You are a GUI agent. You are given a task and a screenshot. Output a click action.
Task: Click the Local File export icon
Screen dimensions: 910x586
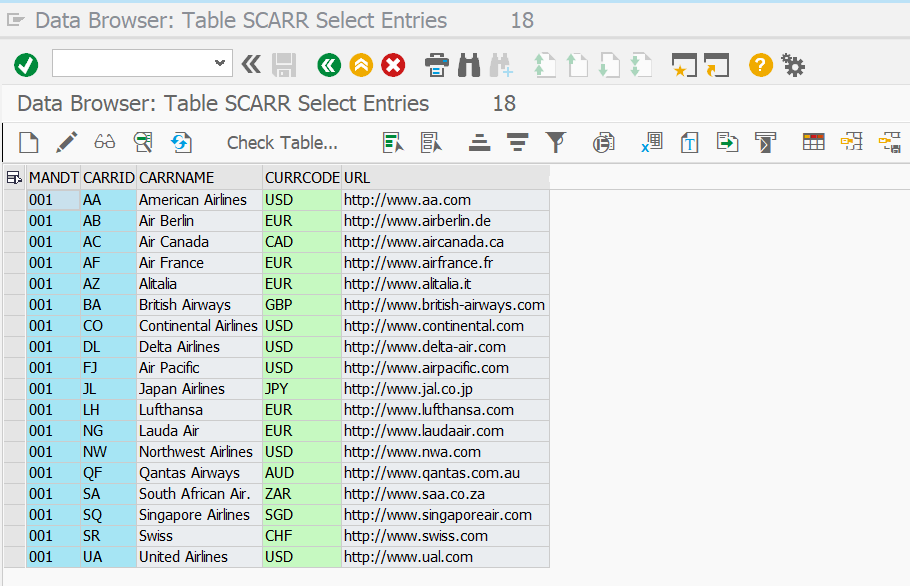tap(727, 142)
